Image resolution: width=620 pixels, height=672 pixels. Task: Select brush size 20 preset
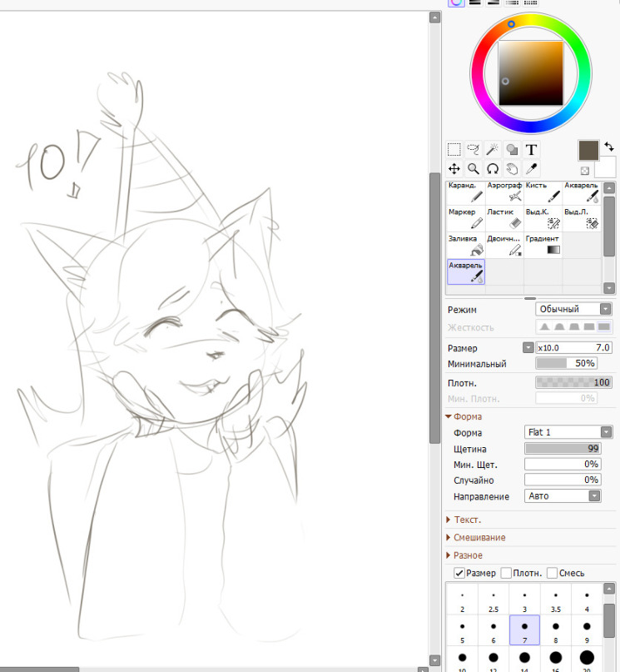click(587, 660)
